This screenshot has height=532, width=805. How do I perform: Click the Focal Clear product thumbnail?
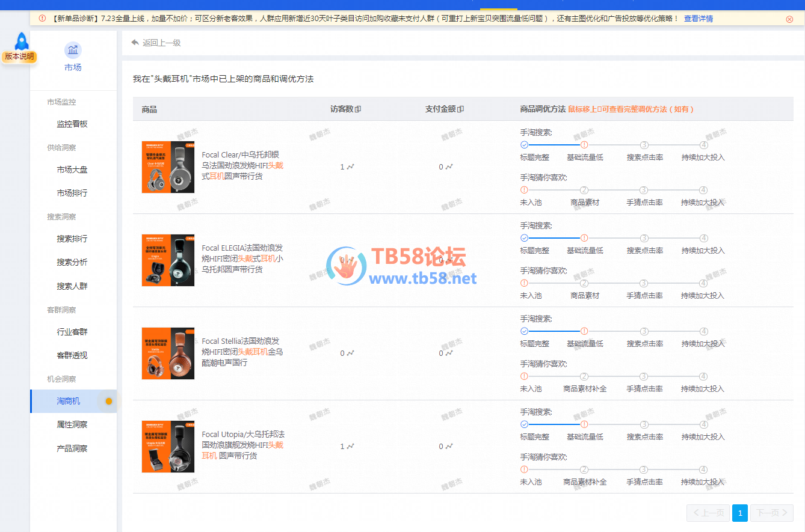[168, 167]
